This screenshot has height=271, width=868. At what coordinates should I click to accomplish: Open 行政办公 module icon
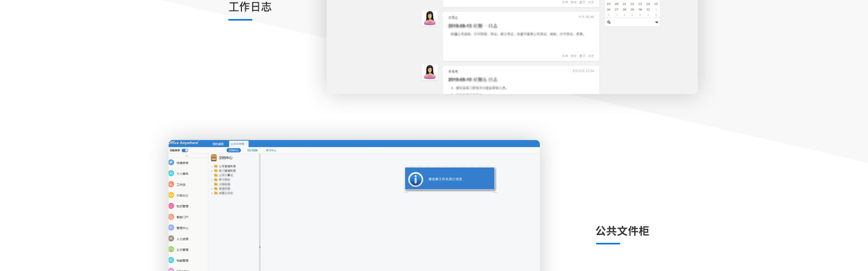point(171,195)
